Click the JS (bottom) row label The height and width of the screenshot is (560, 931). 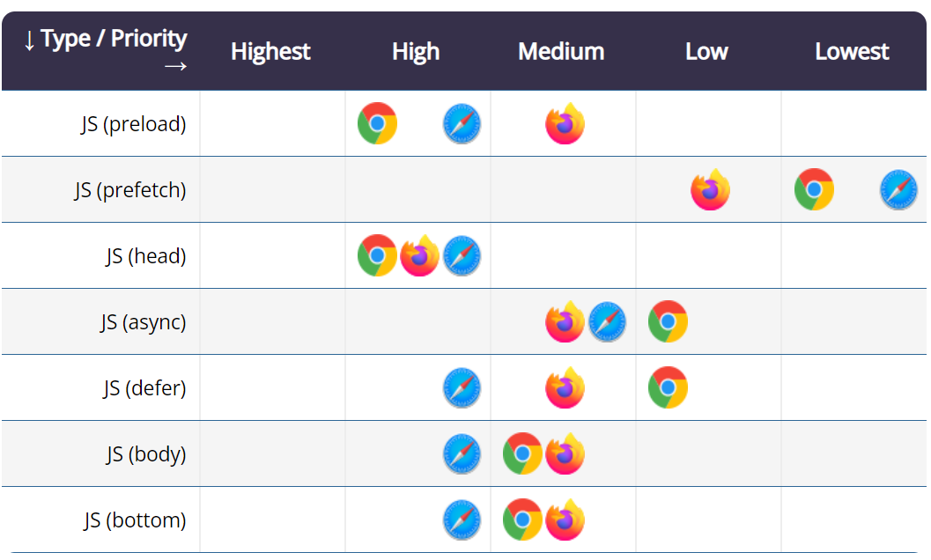[x=136, y=520]
